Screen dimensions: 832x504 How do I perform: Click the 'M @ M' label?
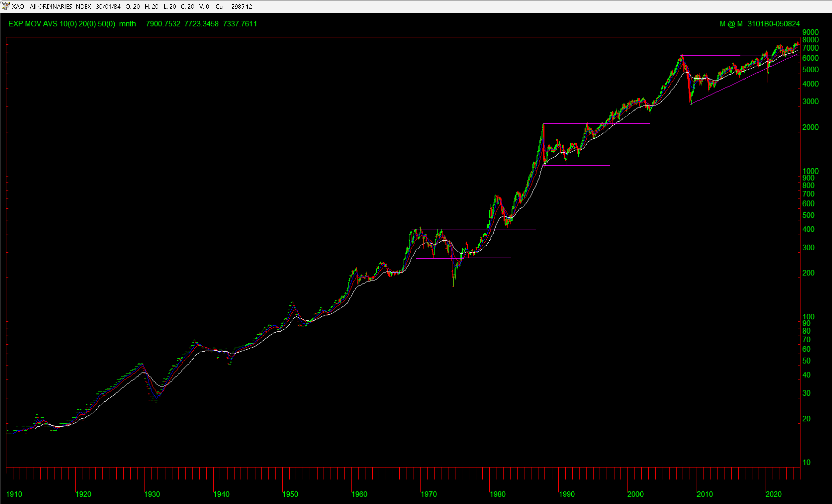point(731,24)
